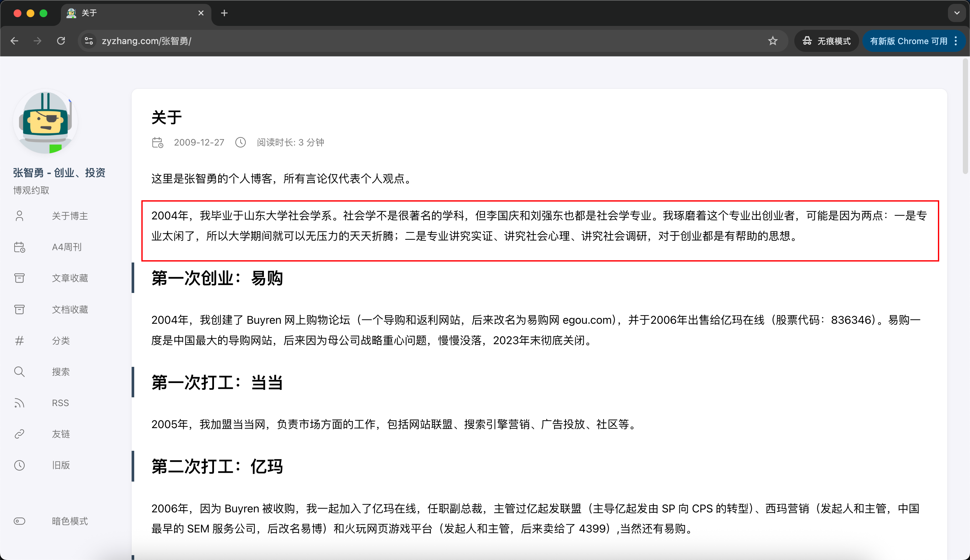970x560 pixels.
Task: Click the clock icon beside 旧版
Action: [x=19, y=465]
